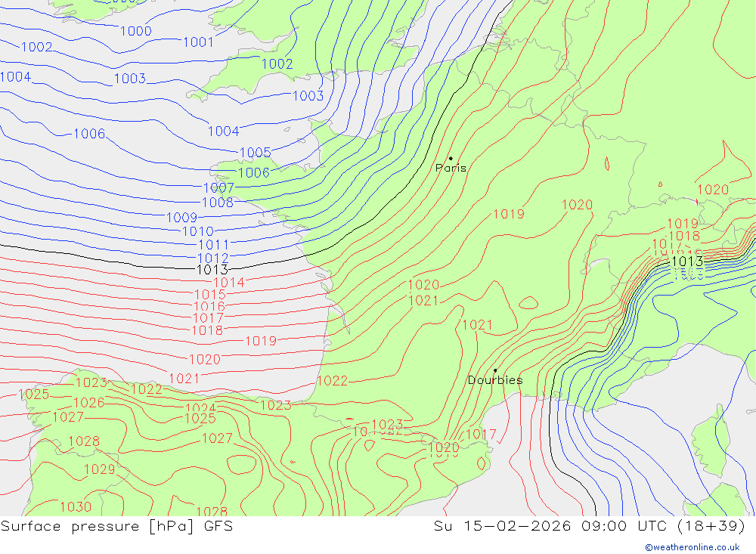Click the red 1016 isobar label

(209, 307)
